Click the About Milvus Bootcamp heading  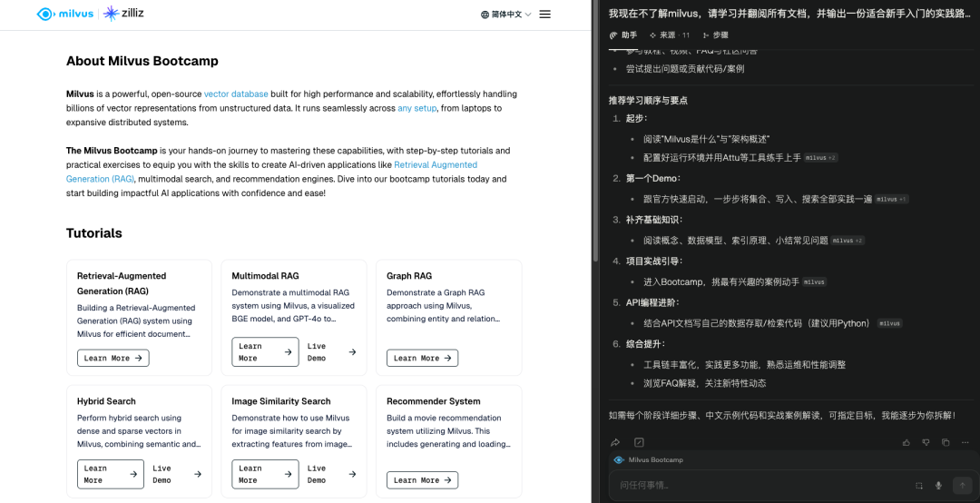tap(142, 61)
